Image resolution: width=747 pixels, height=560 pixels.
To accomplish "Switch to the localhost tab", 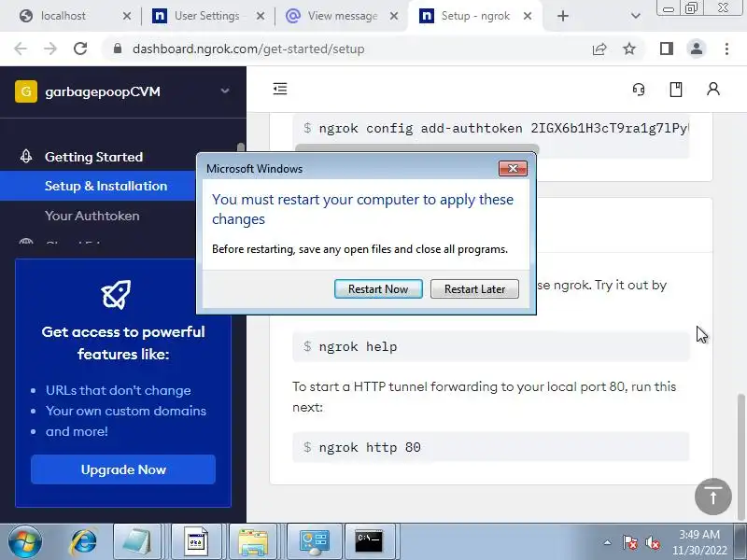I will click(x=63, y=16).
